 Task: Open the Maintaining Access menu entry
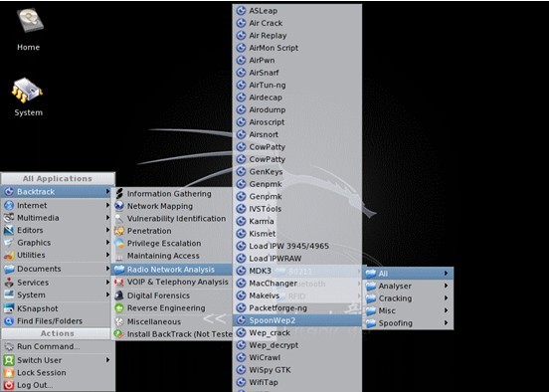[x=171, y=256]
